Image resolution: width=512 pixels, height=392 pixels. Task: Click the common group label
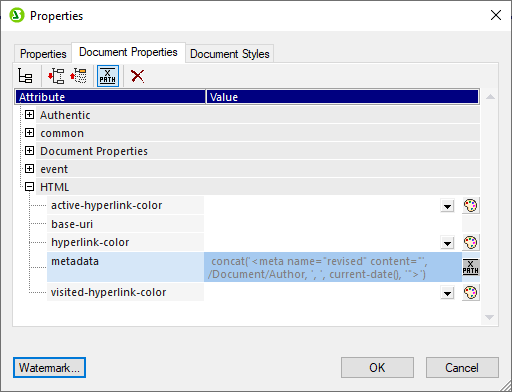click(62, 133)
